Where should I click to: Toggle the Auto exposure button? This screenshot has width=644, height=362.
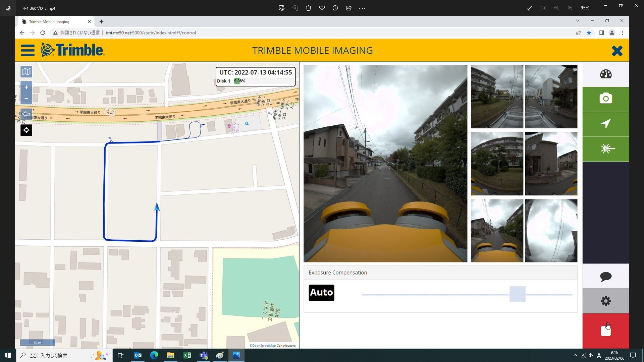coord(321,293)
